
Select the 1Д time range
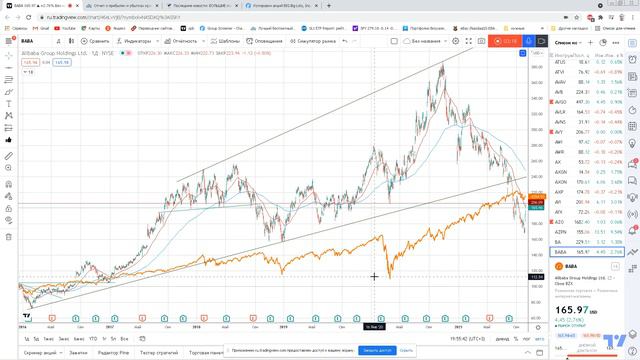tap(27, 339)
